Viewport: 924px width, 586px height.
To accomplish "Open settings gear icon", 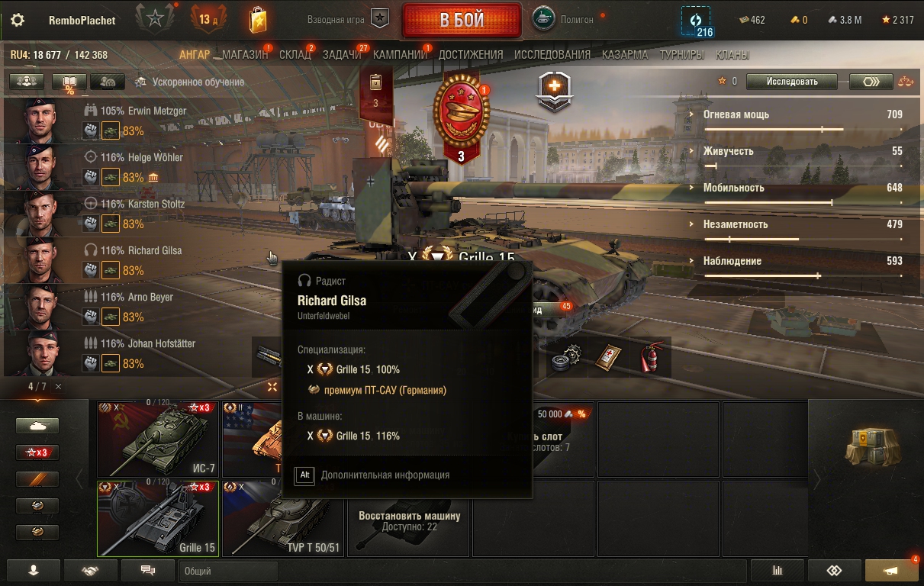I will click(x=18, y=21).
